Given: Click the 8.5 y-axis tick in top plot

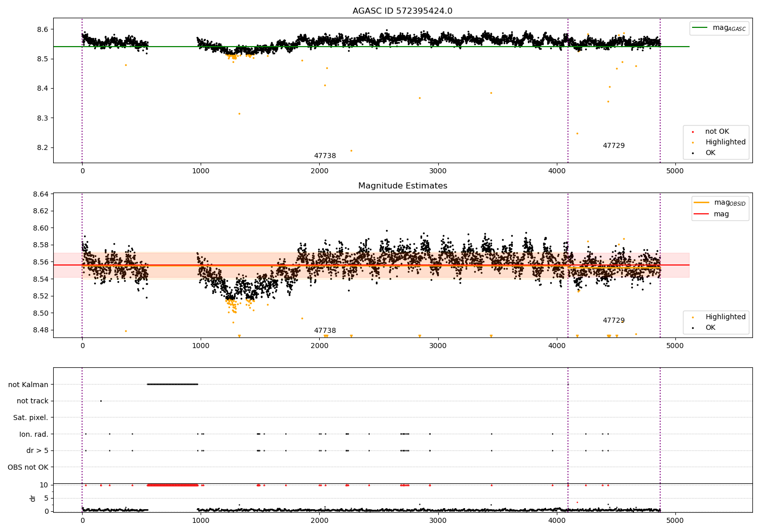Looking at the screenshot, I should tap(43, 59).
